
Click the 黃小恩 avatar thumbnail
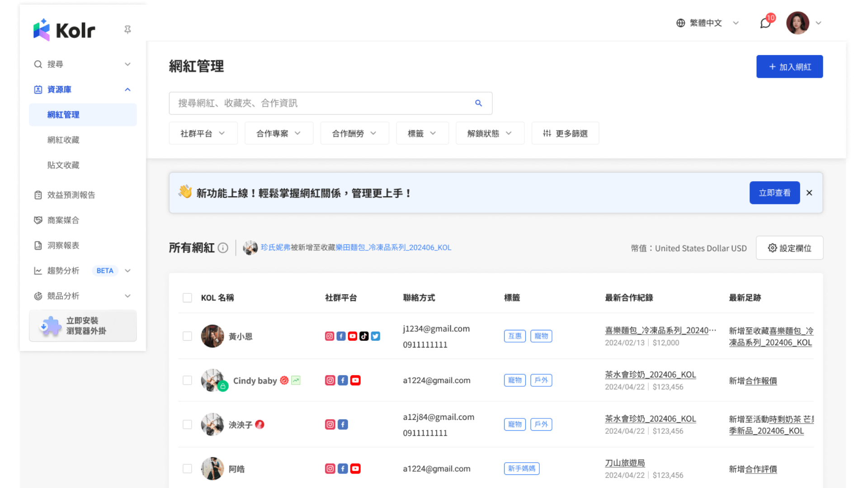point(212,336)
